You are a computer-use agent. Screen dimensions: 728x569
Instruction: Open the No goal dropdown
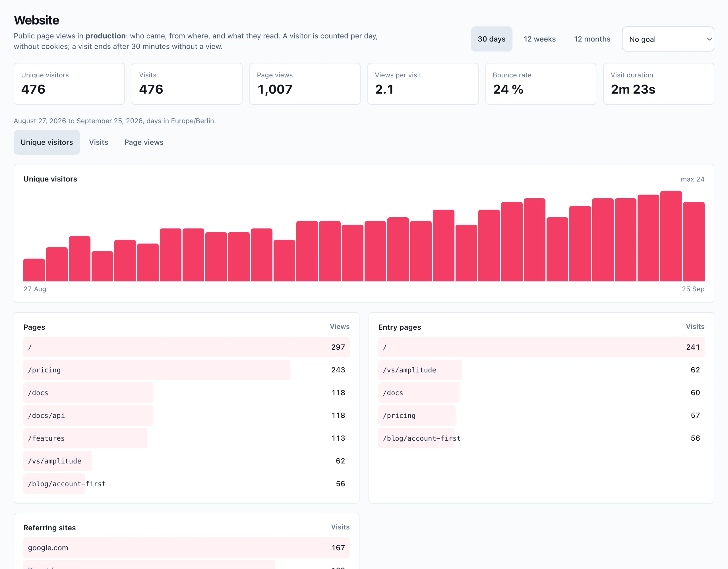pos(668,39)
